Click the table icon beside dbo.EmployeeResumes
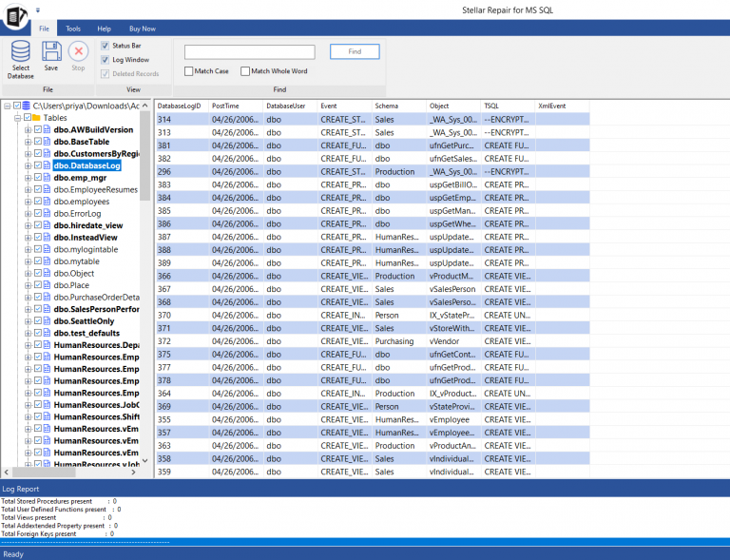 coord(47,189)
